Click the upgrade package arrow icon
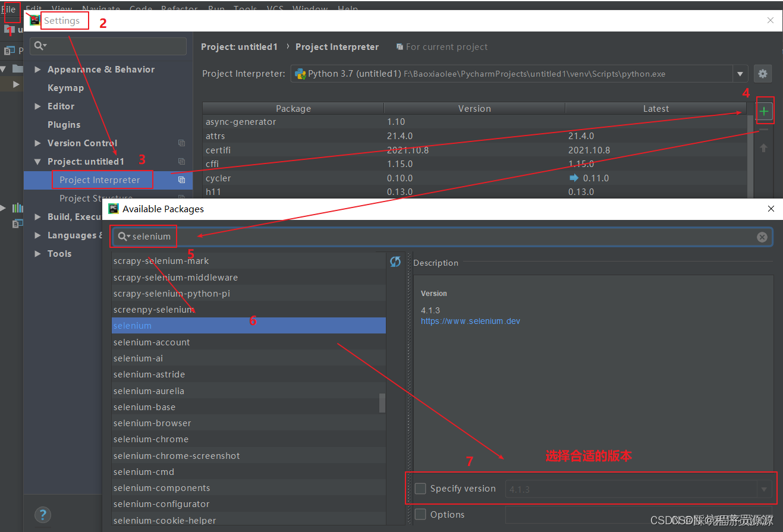The height and width of the screenshot is (532, 783). pyautogui.click(x=764, y=148)
